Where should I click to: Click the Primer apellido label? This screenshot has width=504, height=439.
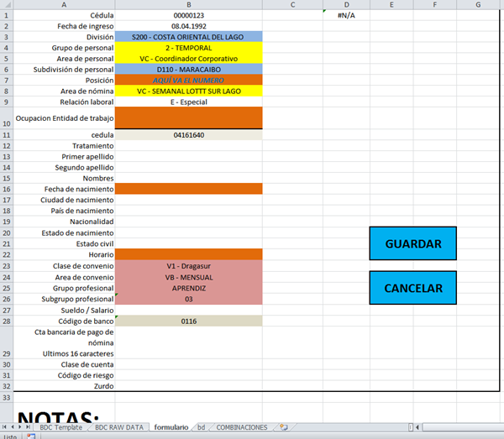(87, 157)
